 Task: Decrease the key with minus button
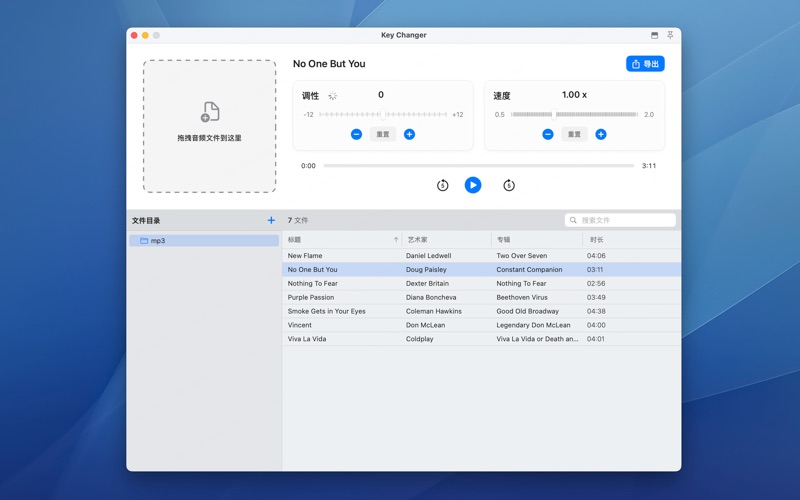pyautogui.click(x=356, y=134)
